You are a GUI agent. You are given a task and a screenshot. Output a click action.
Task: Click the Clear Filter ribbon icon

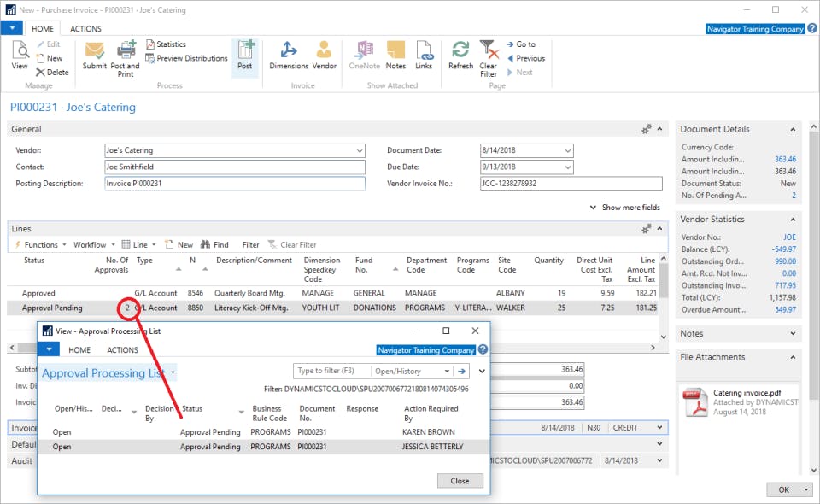click(x=488, y=51)
